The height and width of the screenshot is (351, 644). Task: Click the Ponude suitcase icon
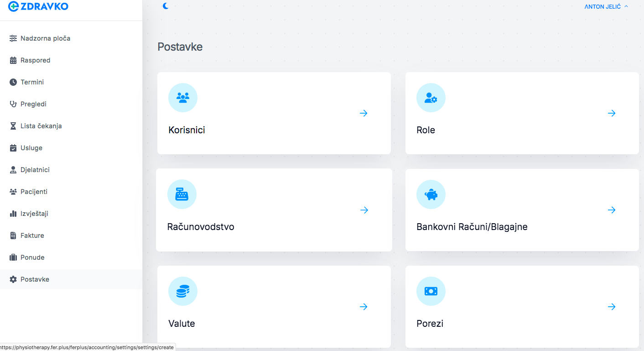(13, 257)
